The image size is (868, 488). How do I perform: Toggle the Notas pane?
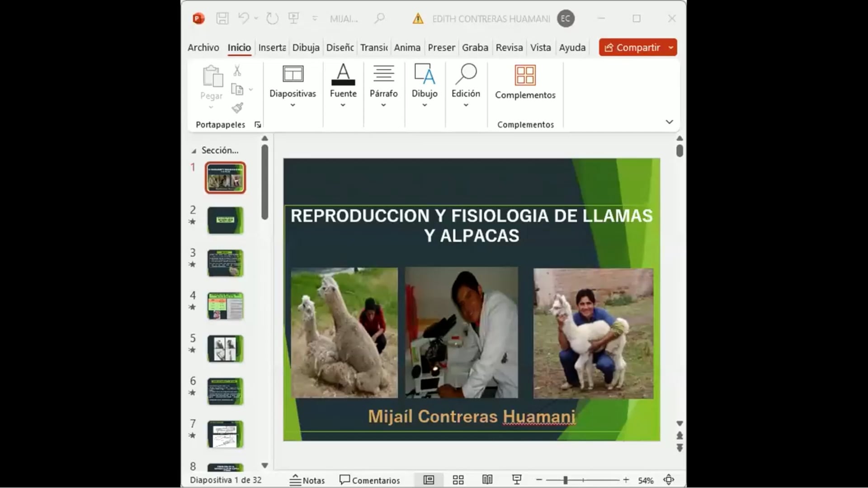307,480
